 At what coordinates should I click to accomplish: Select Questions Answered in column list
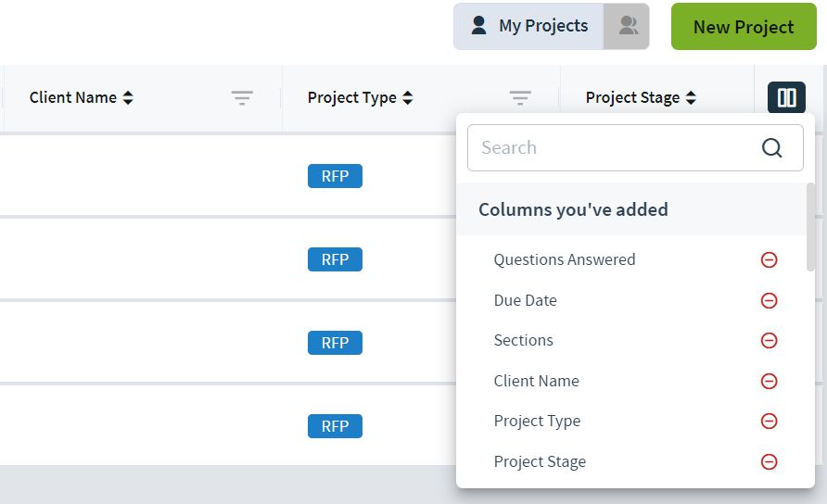point(565,259)
